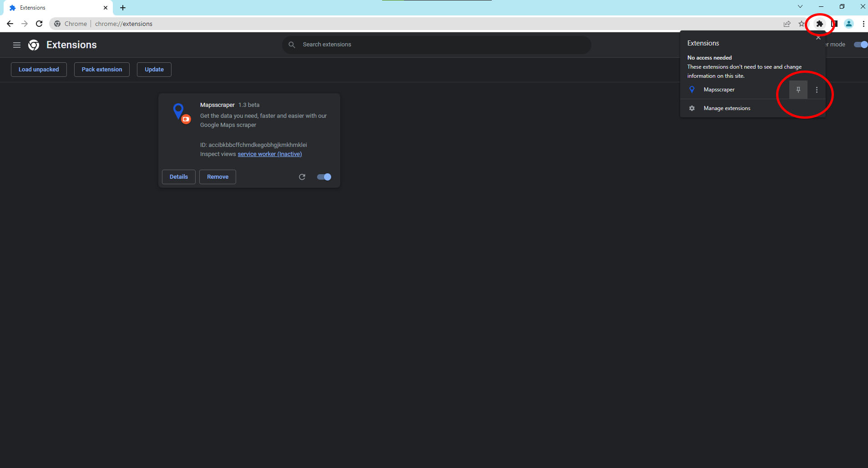Restore down the Chrome window
The height and width of the screenshot is (468, 868).
(x=842, y=7)
